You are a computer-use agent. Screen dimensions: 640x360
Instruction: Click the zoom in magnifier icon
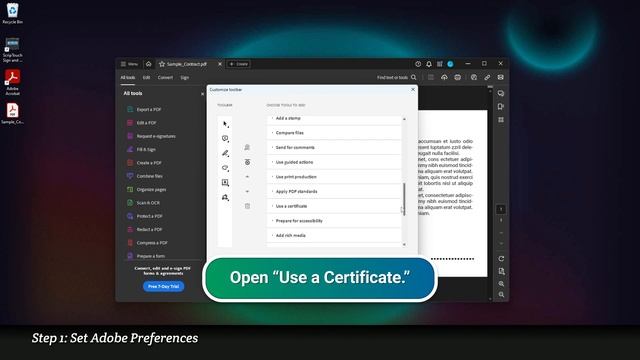pos(501,284)
